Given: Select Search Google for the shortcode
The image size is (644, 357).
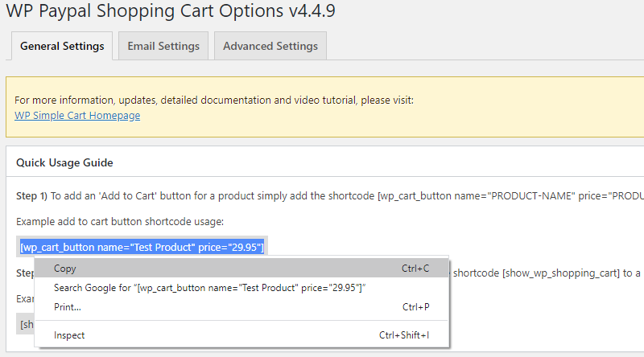Looking at the screenshot, I should [242, 288].
